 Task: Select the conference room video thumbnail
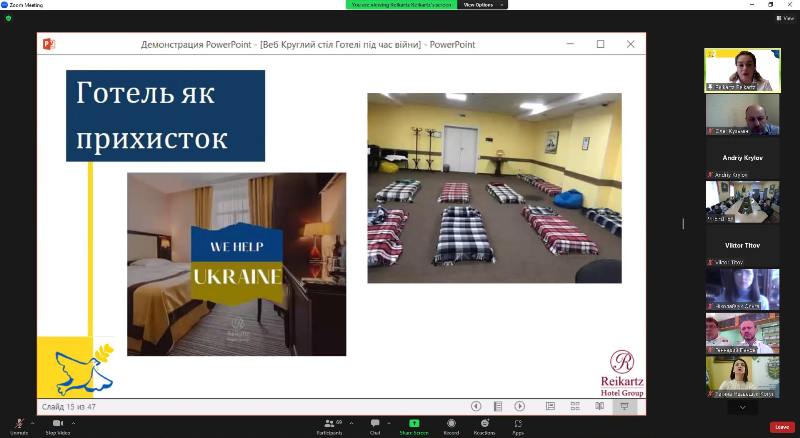(x=742, y=202)
